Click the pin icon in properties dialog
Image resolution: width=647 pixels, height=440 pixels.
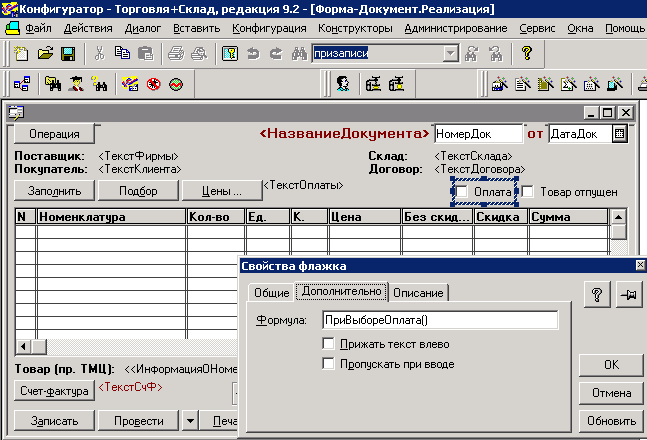coord(626,292)
